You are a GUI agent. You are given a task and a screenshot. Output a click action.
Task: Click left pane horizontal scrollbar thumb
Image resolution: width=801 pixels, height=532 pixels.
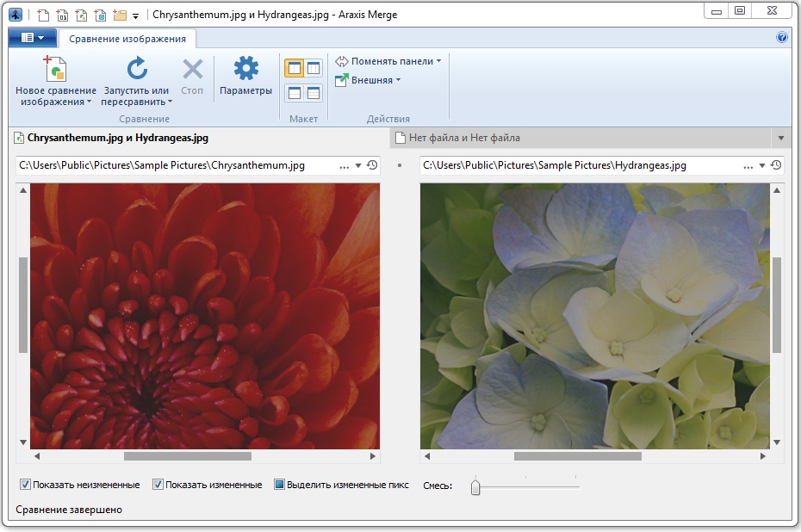pos(188,456)
